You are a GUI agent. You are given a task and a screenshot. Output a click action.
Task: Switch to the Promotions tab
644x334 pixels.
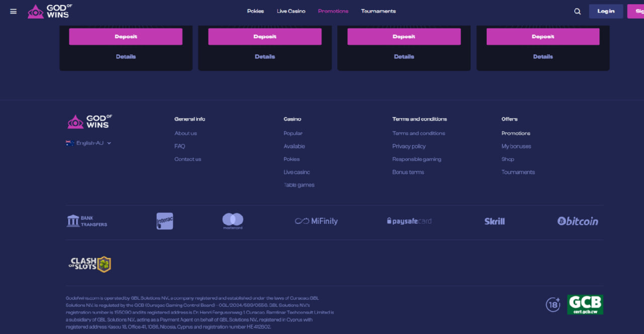click(x=333, y=11)
